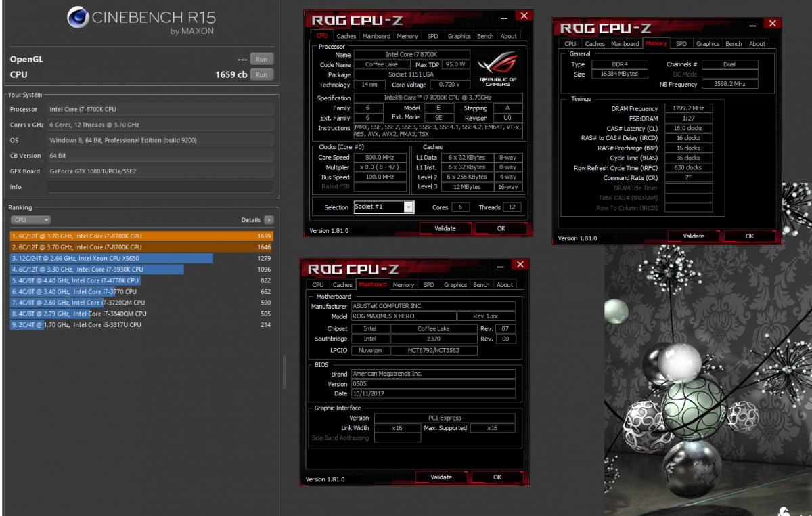Close the BIOS CPU-Z window

click(520, 264)
